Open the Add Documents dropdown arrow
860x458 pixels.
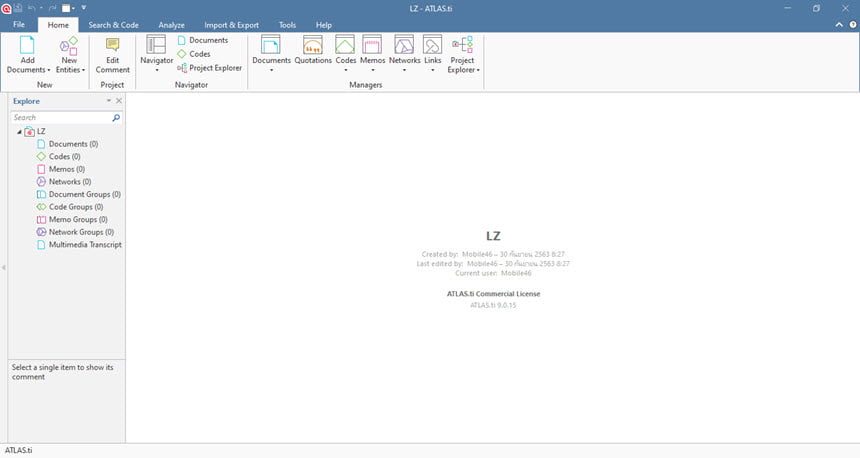[49, 70]
